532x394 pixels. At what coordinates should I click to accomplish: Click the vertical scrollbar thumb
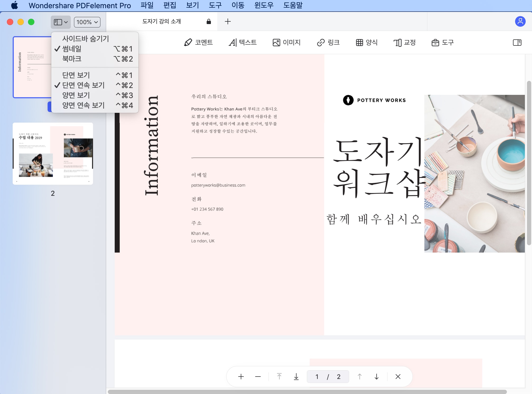click(529, 163)
